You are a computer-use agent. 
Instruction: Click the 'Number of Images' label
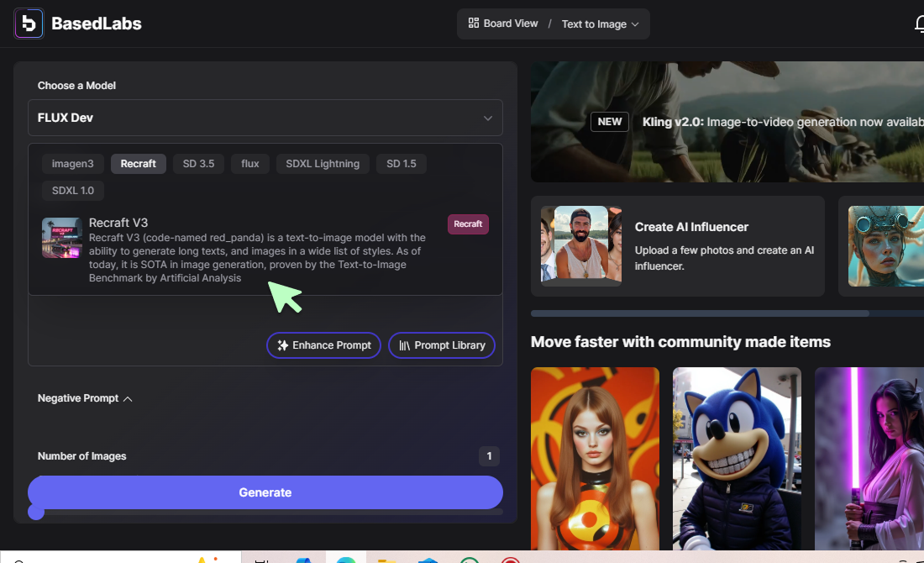coord(82,456)
